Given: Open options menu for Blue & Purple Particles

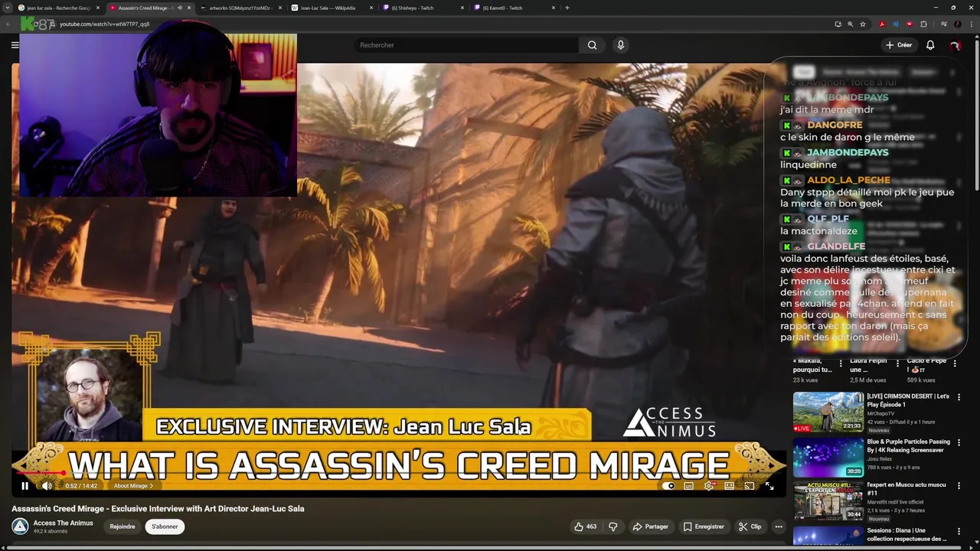Looking at the screenshot, I should [959, 443].
